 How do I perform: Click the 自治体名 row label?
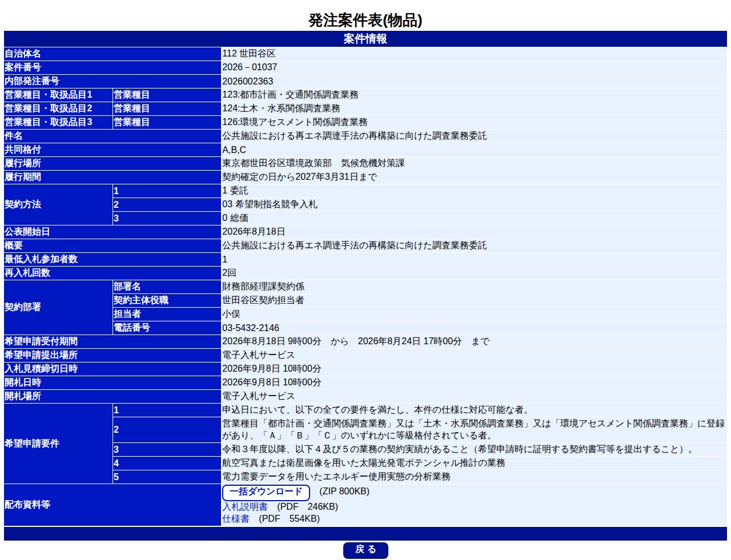point(23,54)
